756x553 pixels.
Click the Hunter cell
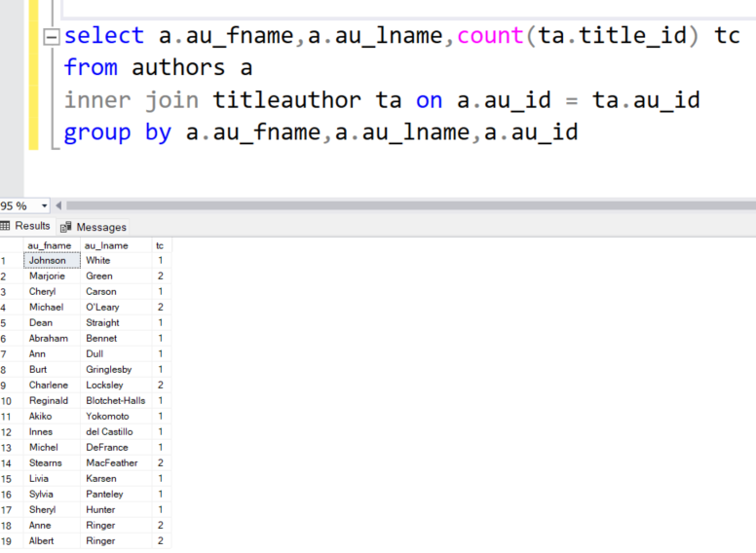tap(116, 509)
